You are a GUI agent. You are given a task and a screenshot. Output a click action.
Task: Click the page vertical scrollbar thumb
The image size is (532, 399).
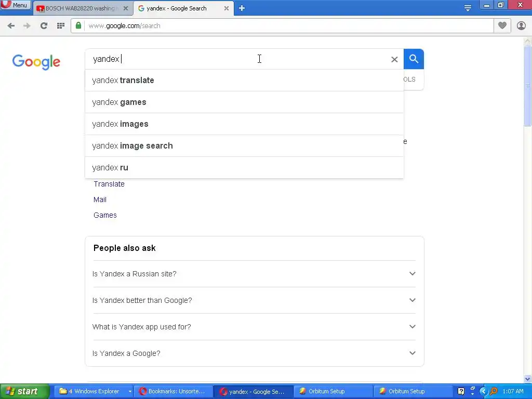click(528, 86)
